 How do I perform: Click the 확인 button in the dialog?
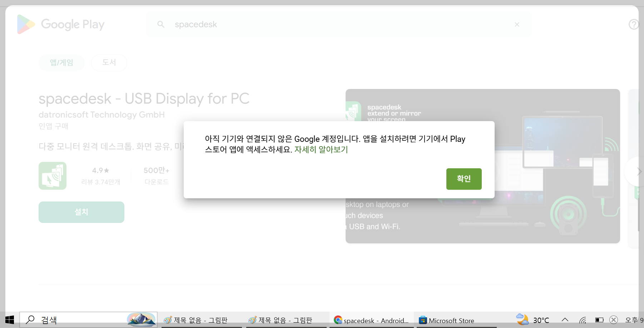point(464,179)
